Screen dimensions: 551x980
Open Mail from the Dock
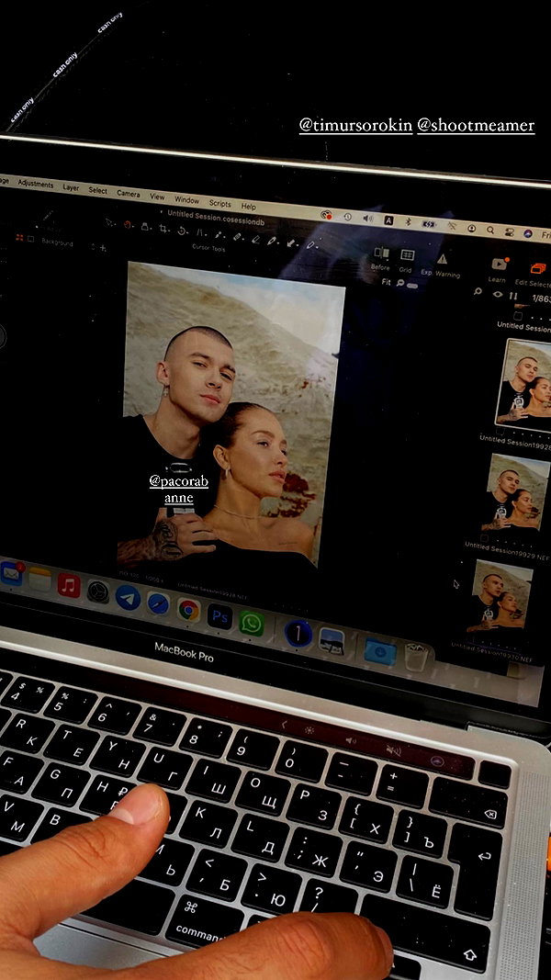coord(11,574)
